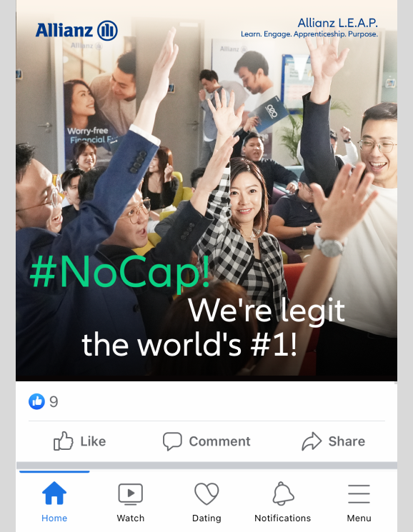Click the Share arrow icon
The width and height of the screenshot is (413, 532).
click(312, 441)
